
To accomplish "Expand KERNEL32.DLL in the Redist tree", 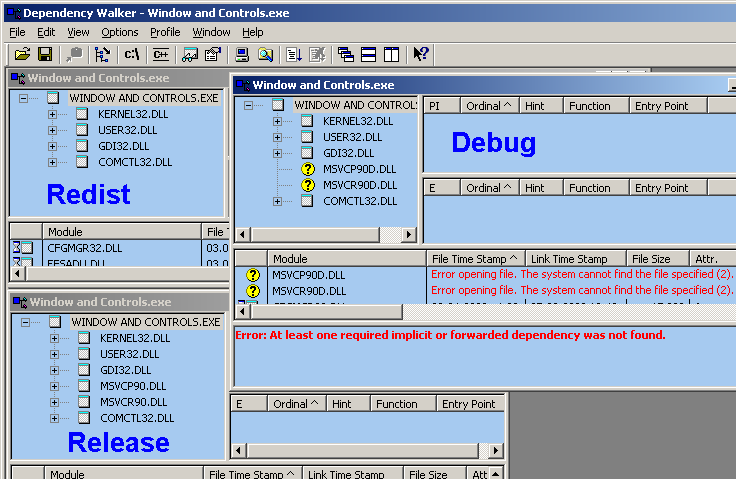I will pyautogui.click(x=53, y=114).
